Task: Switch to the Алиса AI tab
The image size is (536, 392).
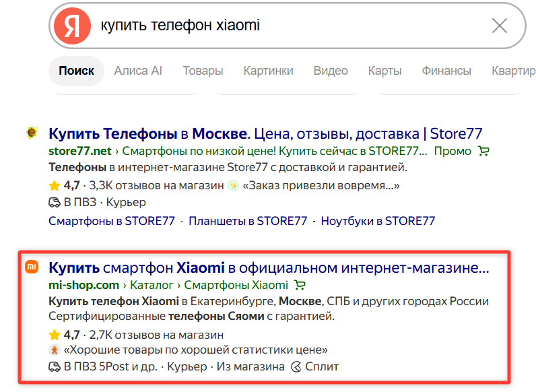Action: pos(138,71)
